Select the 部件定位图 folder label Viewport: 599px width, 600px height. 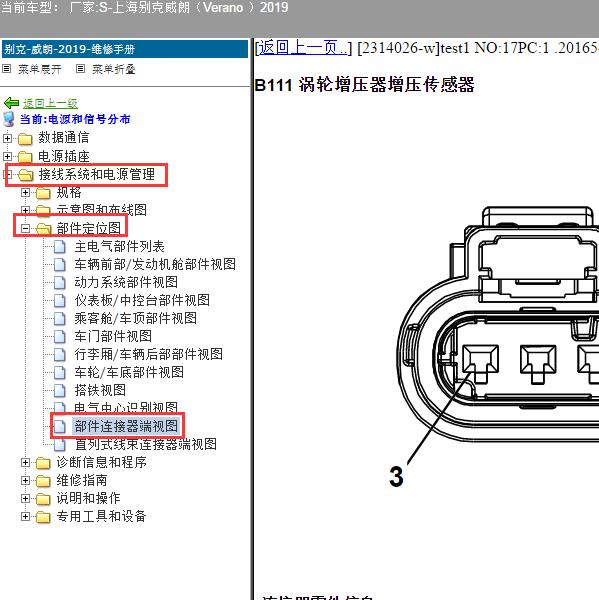88,229
